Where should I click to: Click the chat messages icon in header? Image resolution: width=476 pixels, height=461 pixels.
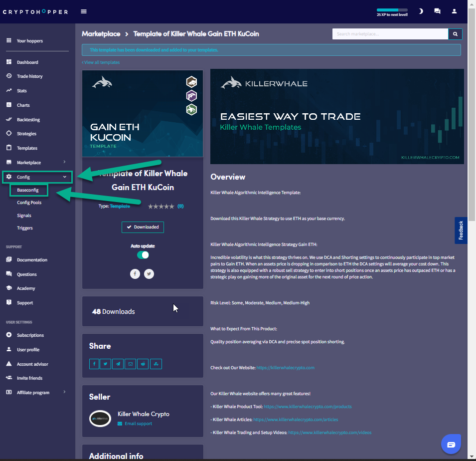coord(437,11)
